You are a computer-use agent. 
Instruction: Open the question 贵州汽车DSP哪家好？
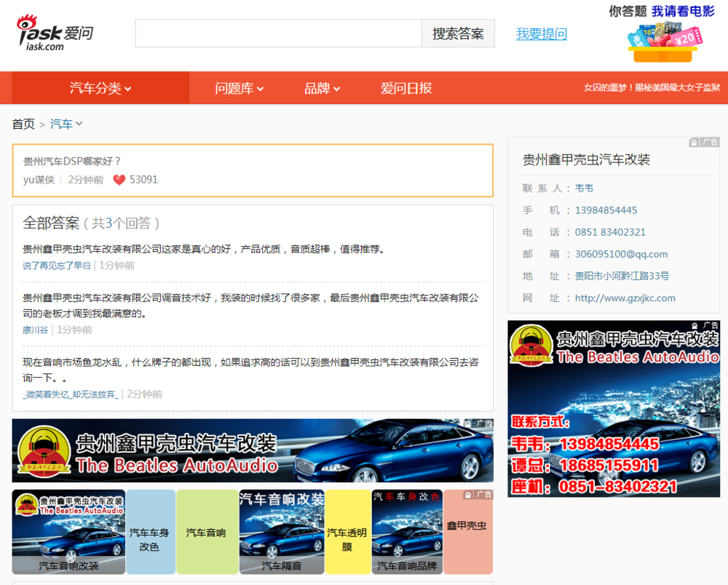[72, 161]
